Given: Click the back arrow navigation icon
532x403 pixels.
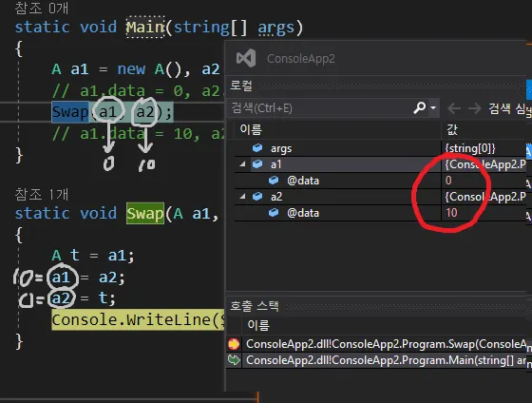Looking at the screenshot, I should (454, 108).
